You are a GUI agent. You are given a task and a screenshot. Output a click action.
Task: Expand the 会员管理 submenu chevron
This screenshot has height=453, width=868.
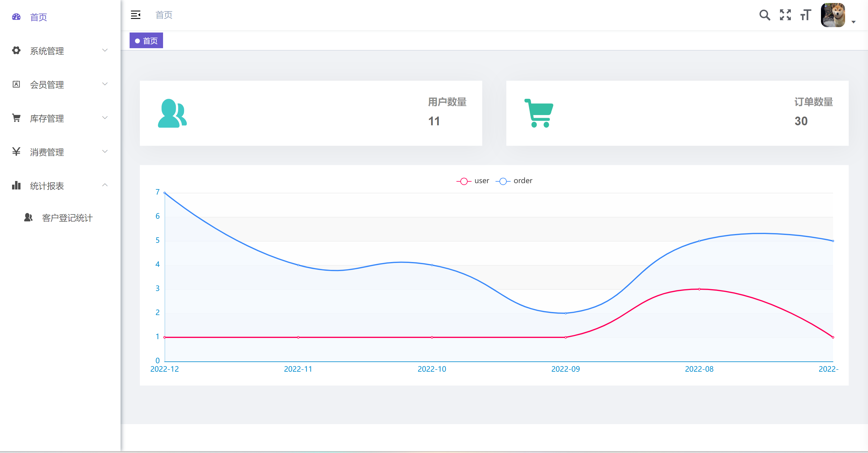tap(105, 84)
